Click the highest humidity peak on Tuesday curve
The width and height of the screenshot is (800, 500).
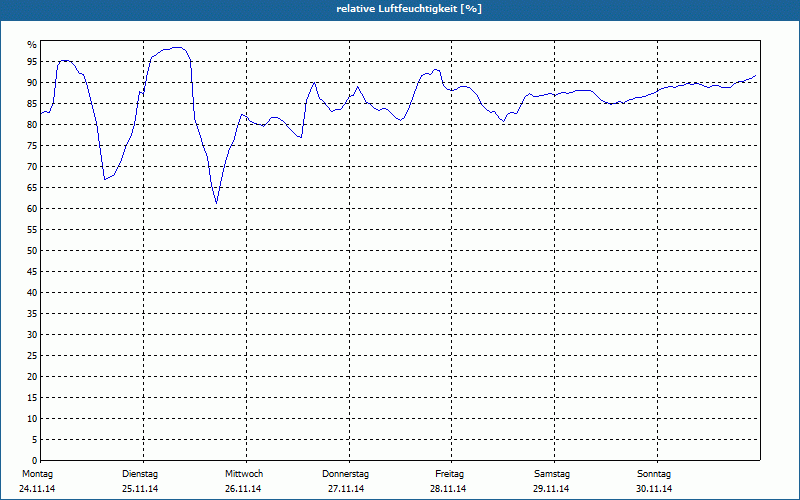tap(177, 47)
